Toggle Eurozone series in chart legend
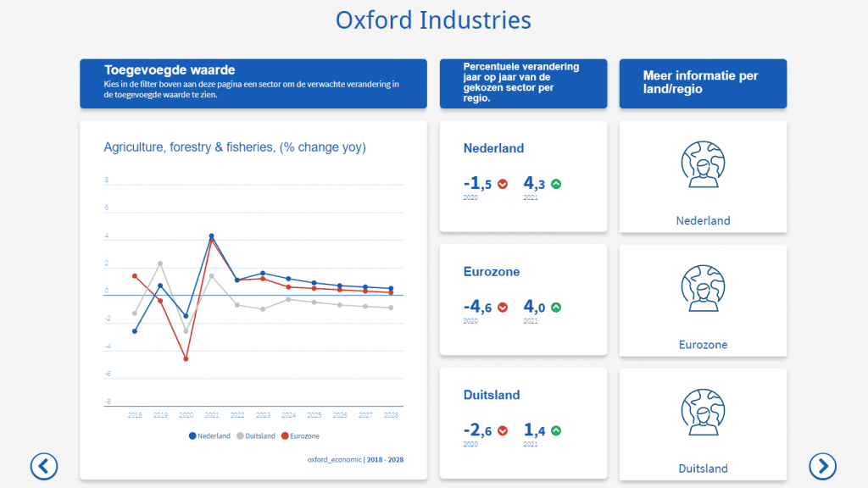The image size is (868, 488). pos(300,435)
